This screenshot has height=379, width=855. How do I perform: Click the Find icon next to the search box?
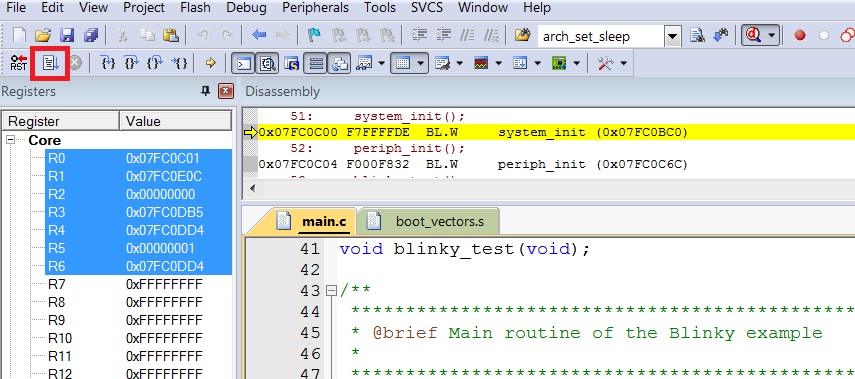click(697, 36)
